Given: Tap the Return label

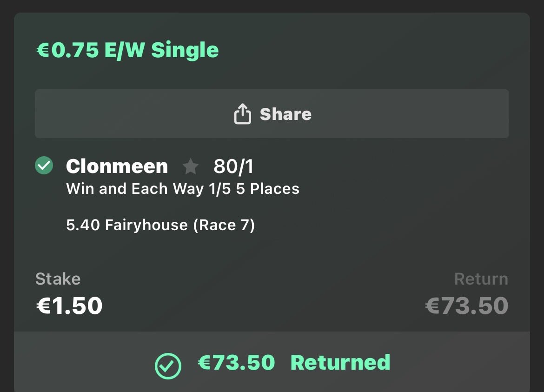Looking at the screenshot, I should point(481,279).
